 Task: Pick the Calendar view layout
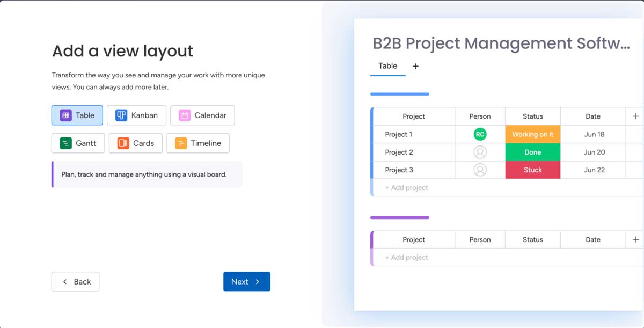[x=202, y=115]
